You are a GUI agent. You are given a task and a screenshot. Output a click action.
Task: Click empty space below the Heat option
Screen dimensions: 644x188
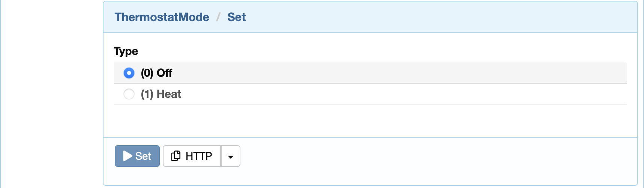coord(370,120)
